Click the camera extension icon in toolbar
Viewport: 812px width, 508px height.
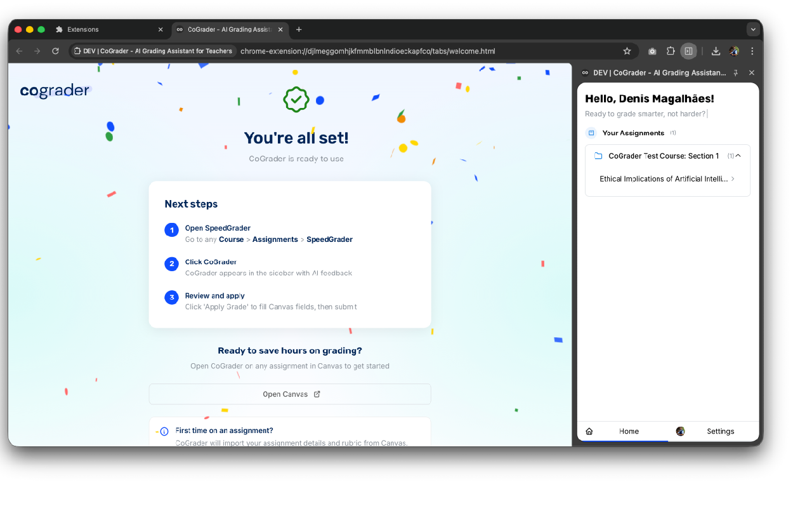(652, 51)
